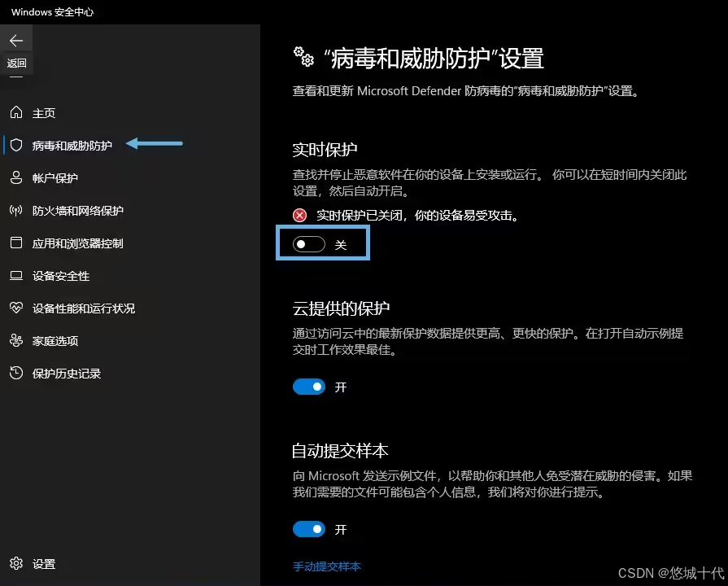Turn off the 云提供的保护 toggle
The width and height of the screenshot is (728, 586).
coord(309,387)
